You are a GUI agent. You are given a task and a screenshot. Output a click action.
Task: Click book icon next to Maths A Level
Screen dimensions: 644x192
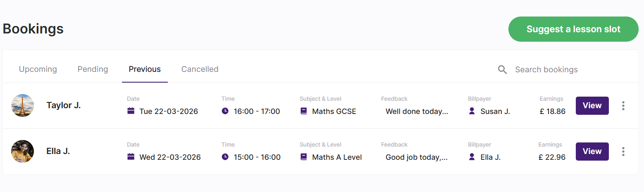pos(304,157)
